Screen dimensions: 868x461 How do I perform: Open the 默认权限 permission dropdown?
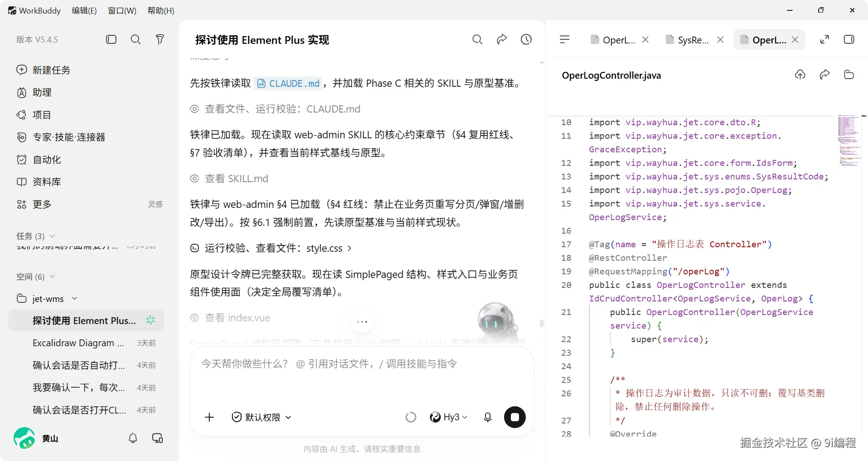coord(261,417)
